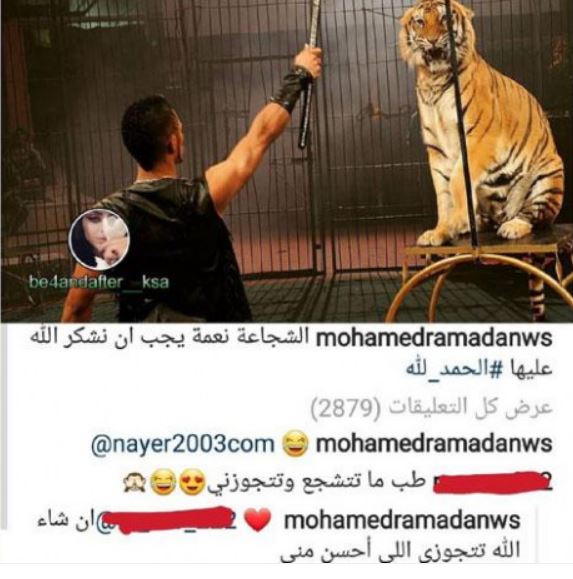Click mohamedramadanws in the last reply
573x579 pixels.
click(x=402, y=520)
